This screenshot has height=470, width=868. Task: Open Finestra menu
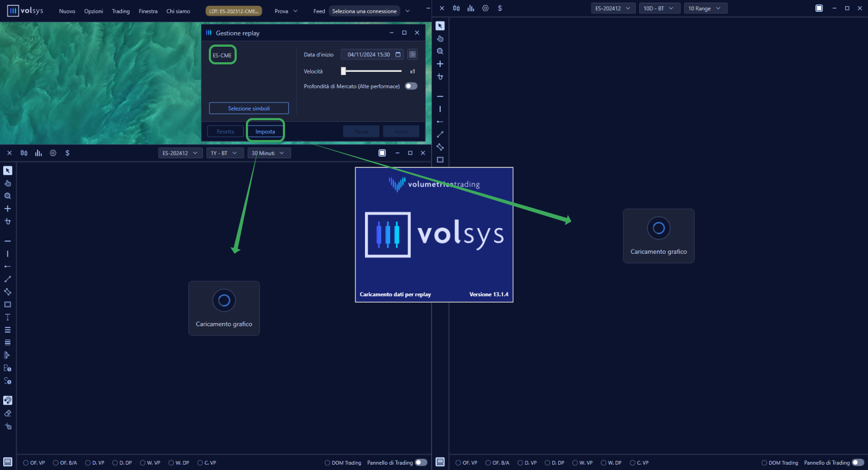(148, 11)
